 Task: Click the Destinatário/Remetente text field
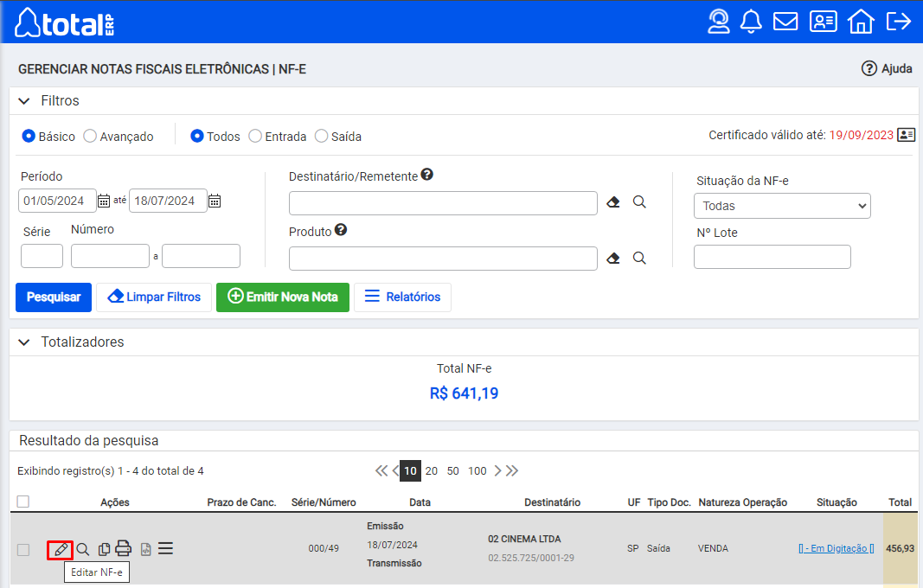443,203
